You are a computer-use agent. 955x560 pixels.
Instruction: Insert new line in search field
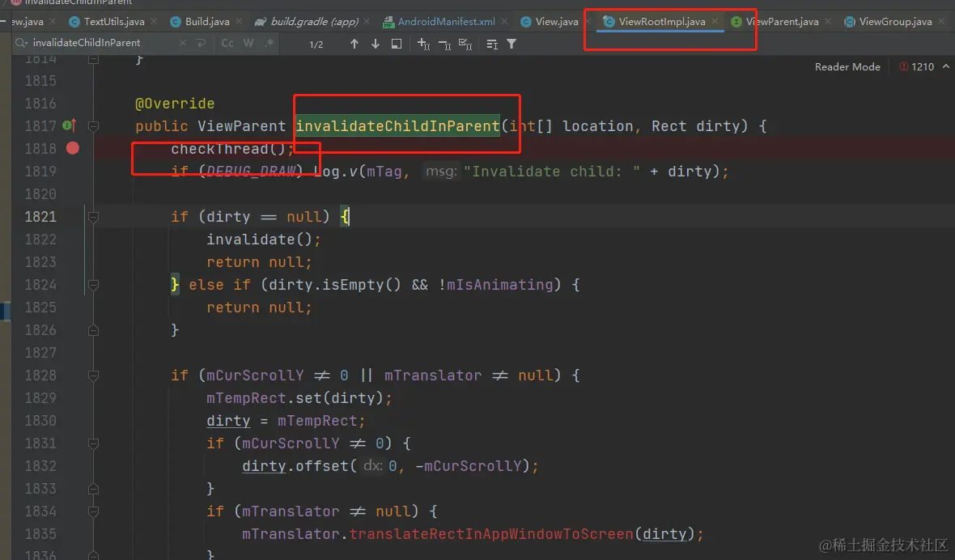[x=201, y=43]
